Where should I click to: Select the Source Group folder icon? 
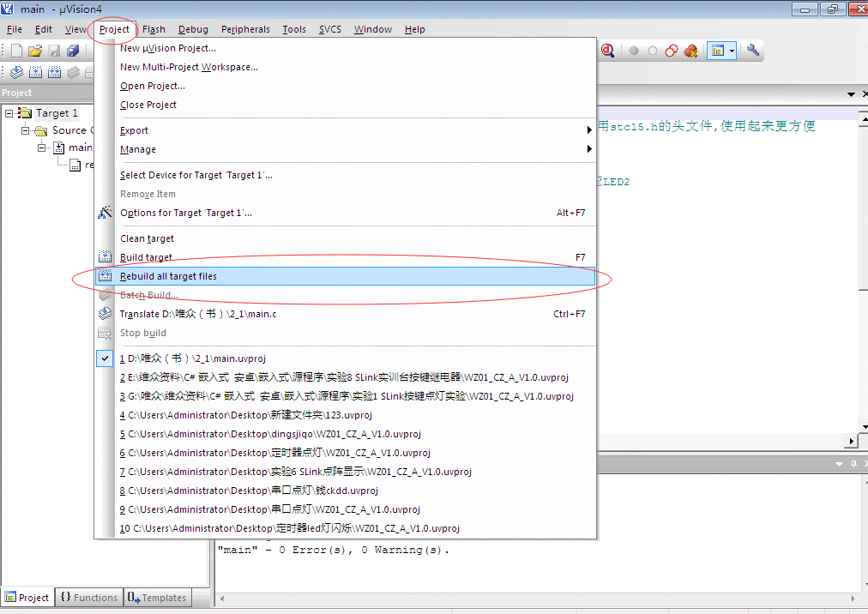pos(41,130)
